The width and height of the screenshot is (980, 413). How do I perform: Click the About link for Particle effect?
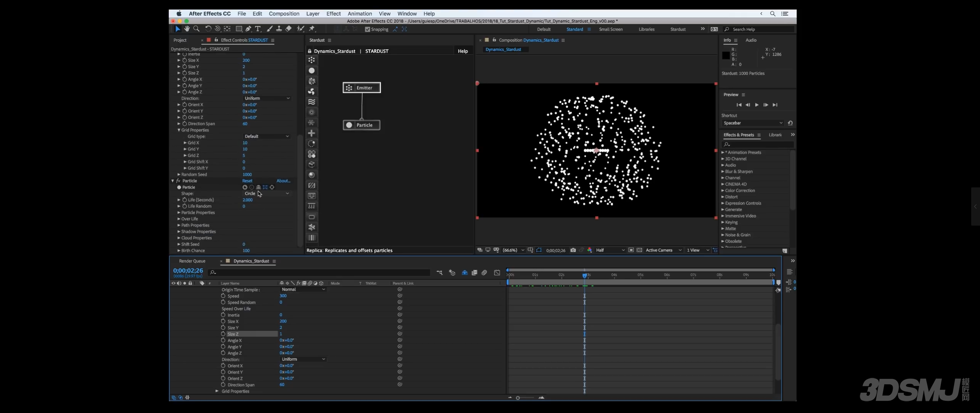coord(283,181)
